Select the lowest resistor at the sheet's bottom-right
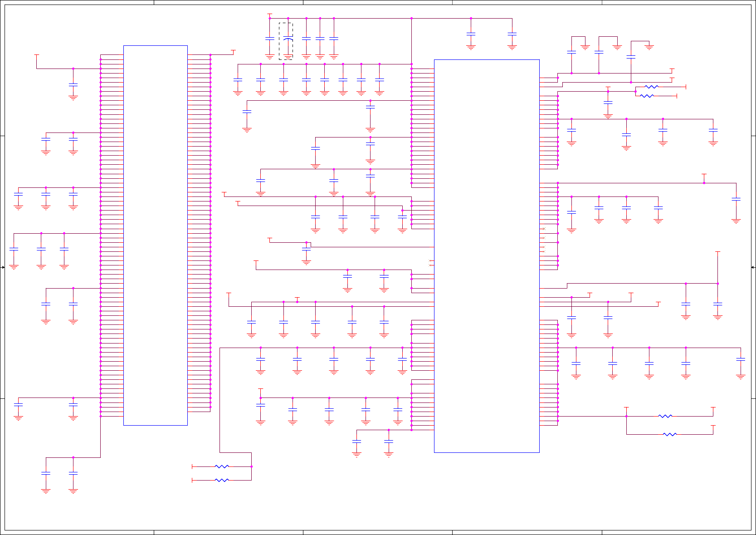This screenshot has width=756, height=535. [670, 434]
